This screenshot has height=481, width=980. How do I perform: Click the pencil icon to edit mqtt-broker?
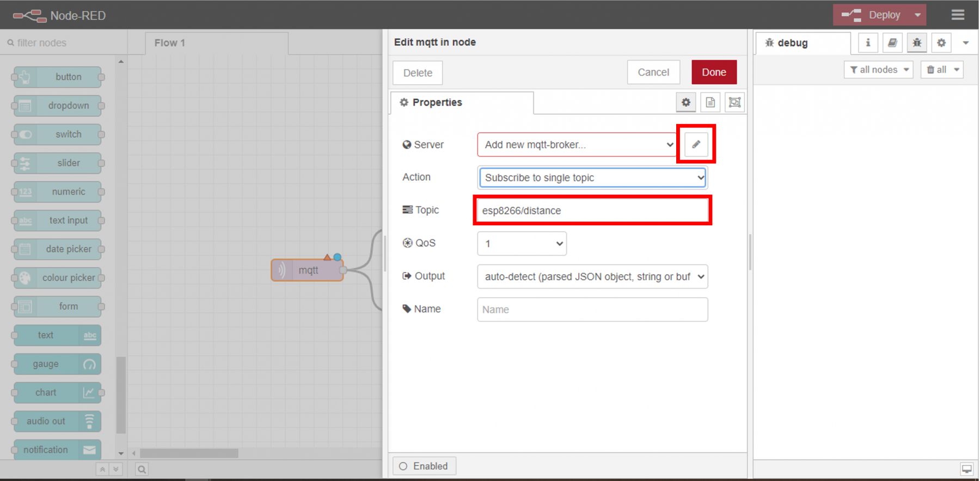(696, 144)
